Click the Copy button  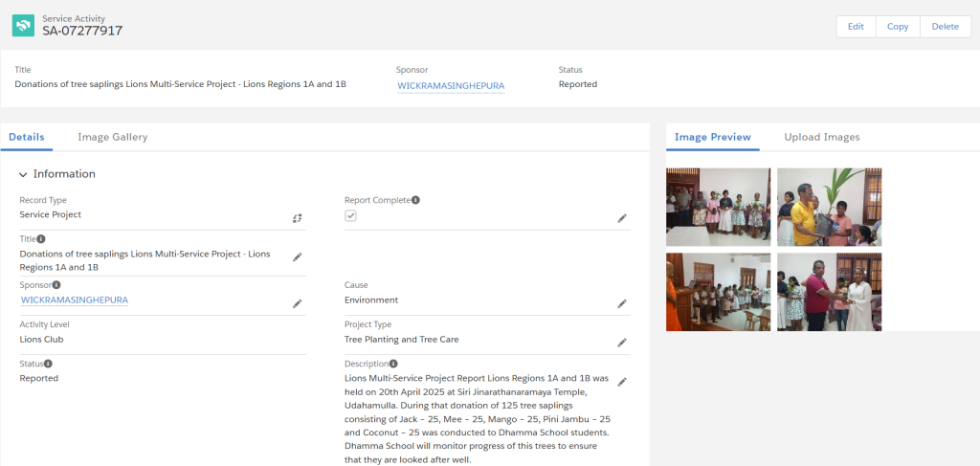point(898,27)
